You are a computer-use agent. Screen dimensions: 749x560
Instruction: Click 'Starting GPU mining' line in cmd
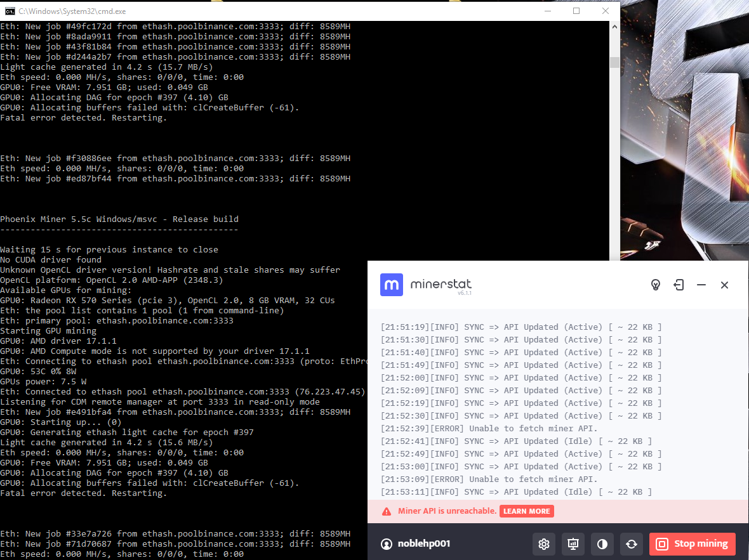point(48,331)
